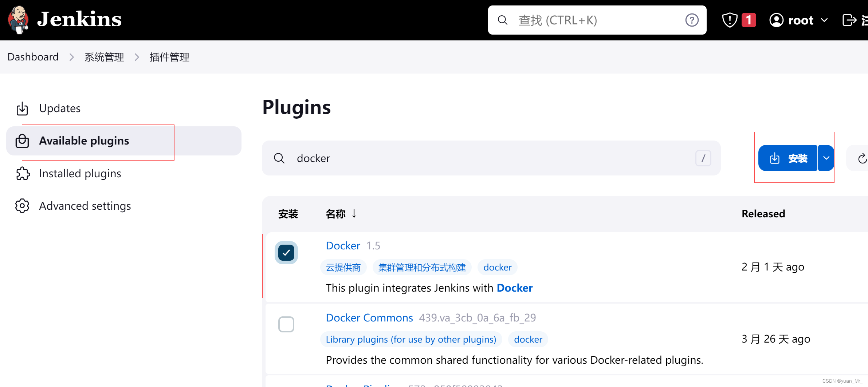The width and height of the screenshot is (868, 387).
Task: Focus the plugin filter field containing docker
Action: 491,158
